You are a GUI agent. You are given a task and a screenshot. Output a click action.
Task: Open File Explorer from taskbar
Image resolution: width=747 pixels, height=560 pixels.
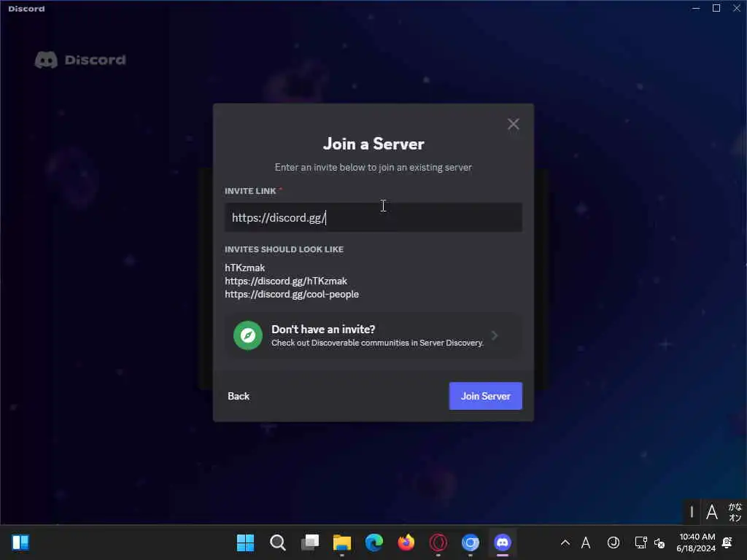coord(341,542)
